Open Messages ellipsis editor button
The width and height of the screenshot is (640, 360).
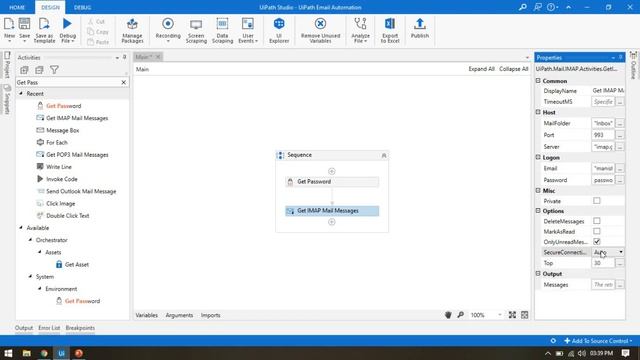click(620, 285)
